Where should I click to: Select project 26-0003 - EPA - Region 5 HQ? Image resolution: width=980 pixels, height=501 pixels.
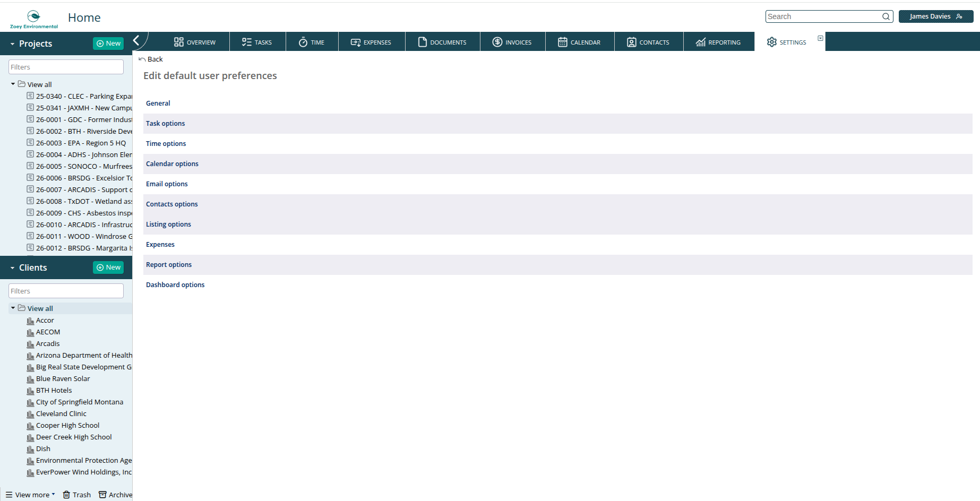coord(81,143)
